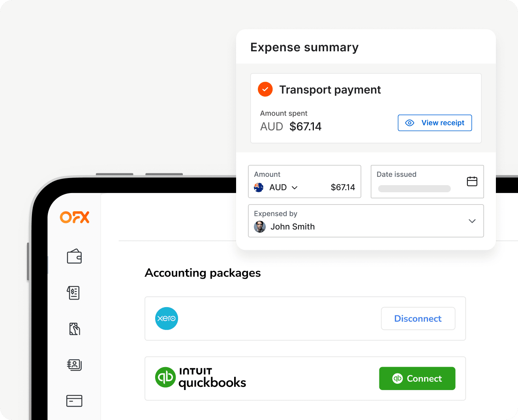
Task: Connect the QuickBooks accounting package
Action: point(417,379)
